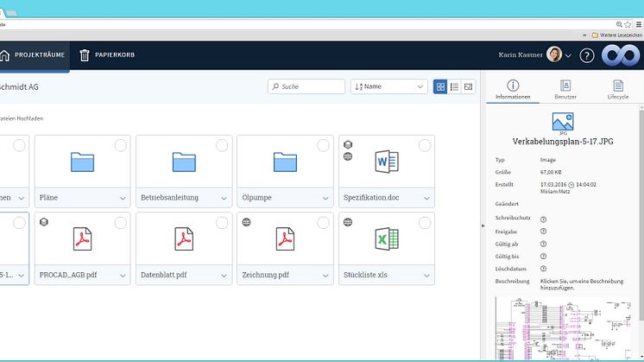Click the Freigabe help icon
Viewport: 644px width, 362px height.
coord(543,232)
